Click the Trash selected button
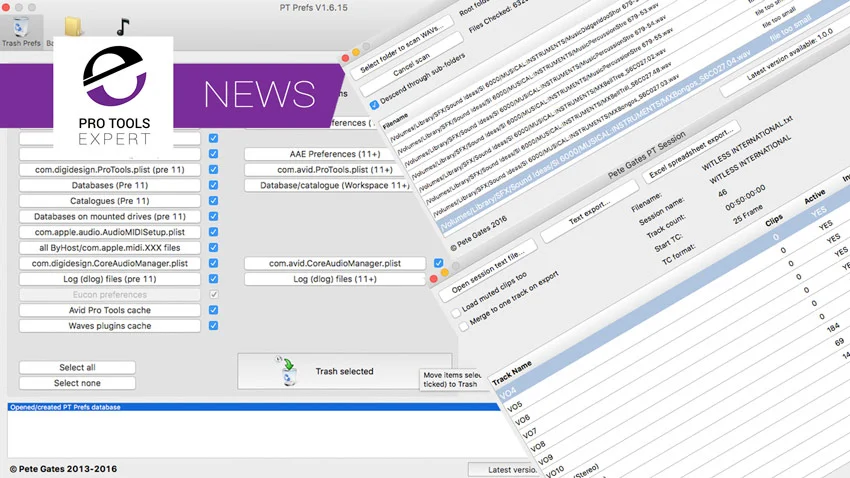Image resolution: width=850 pixels, height=478 pixels. (x=344, y=371)
